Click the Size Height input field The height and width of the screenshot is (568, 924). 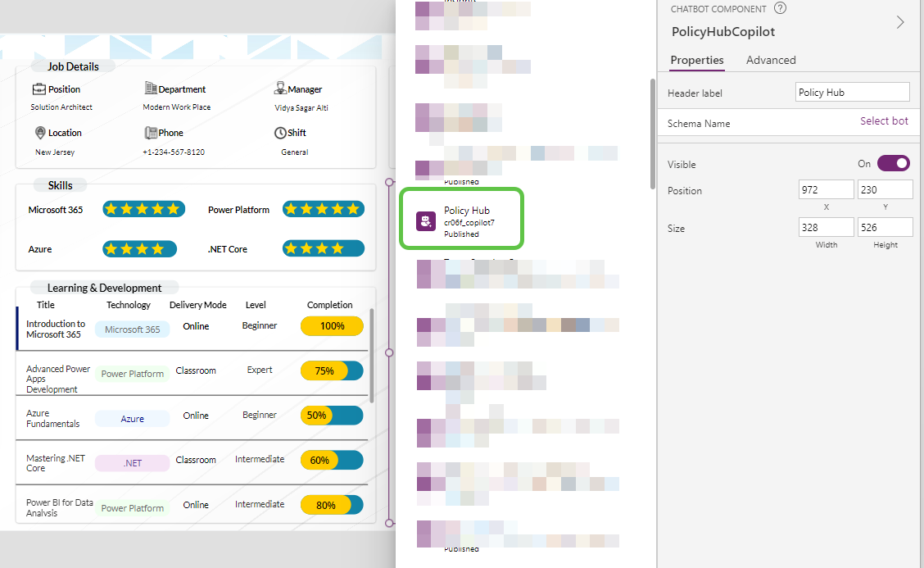click(x=885, y=227)
